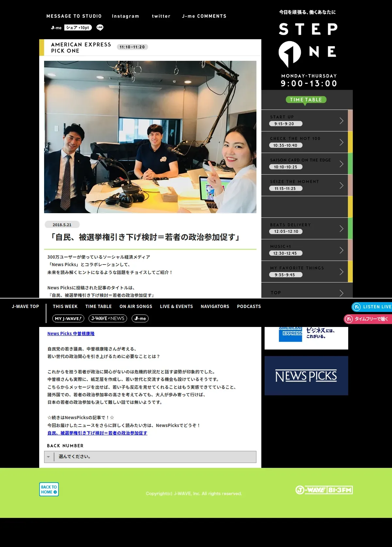Open CHECK THE HOT 100 segment
392x547 pixels.
[304, 142]
